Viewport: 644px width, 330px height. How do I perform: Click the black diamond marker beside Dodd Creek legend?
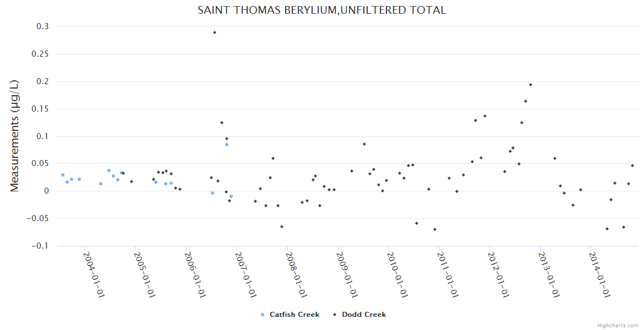click(x=335, y=315)
